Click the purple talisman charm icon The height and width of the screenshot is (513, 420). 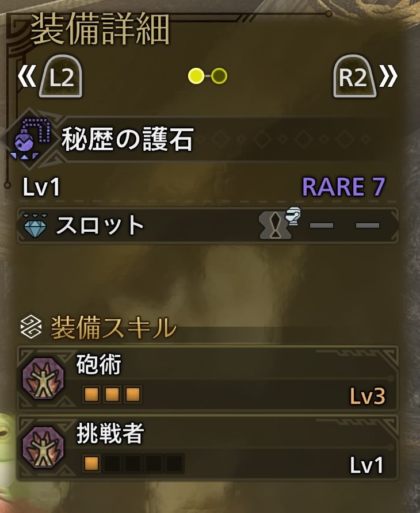coord(31,140)
